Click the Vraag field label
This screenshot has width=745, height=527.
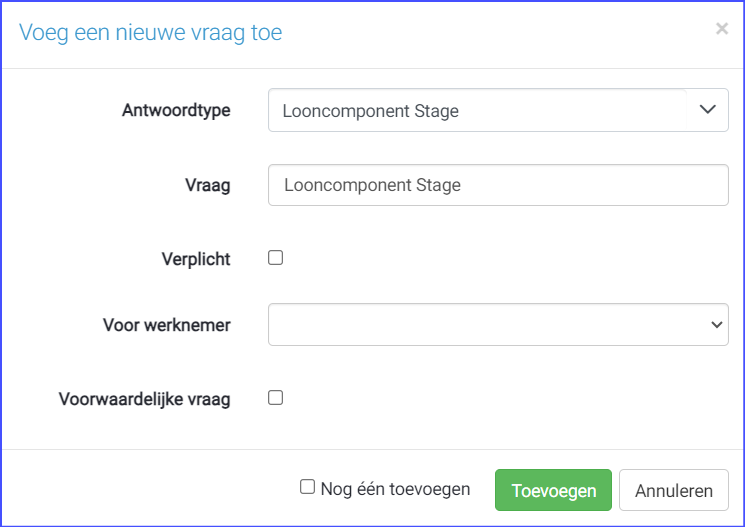(207, 185)
